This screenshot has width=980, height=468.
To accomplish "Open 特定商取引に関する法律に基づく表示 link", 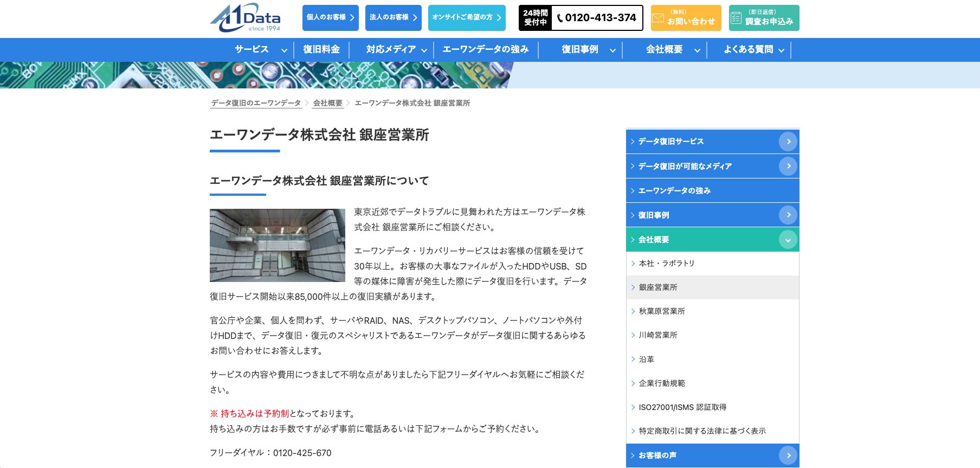I will [712, 431].
